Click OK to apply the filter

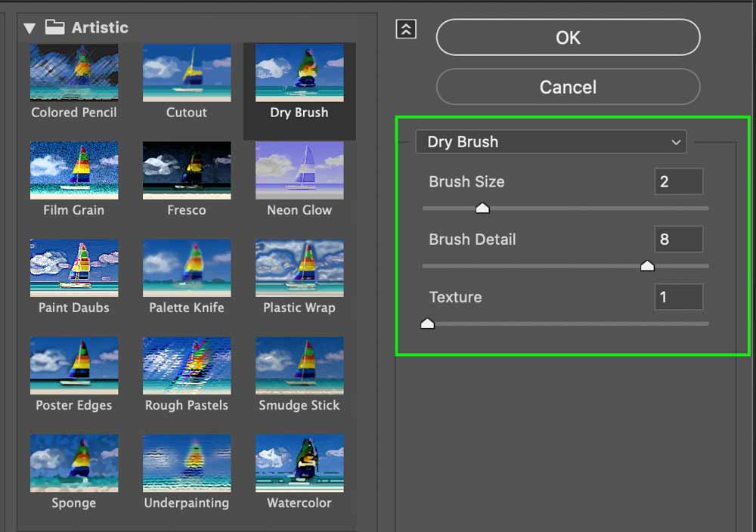tap(568, 38)
